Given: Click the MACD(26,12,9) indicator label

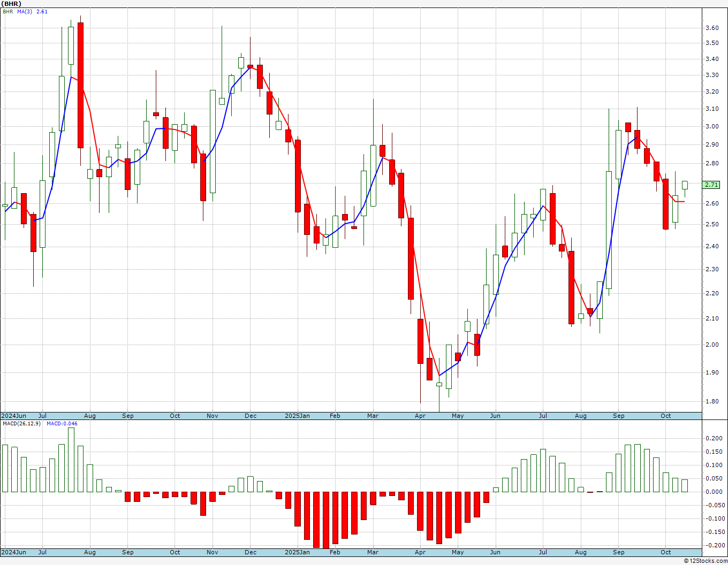Looking at the screenshot, I should [22, 424].
